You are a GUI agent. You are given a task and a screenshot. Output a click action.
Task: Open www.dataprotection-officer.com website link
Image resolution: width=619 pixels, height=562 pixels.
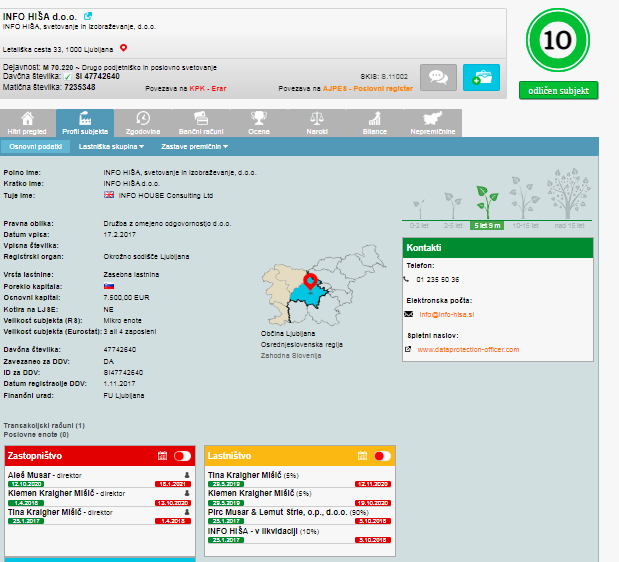(x=468, y=350)
